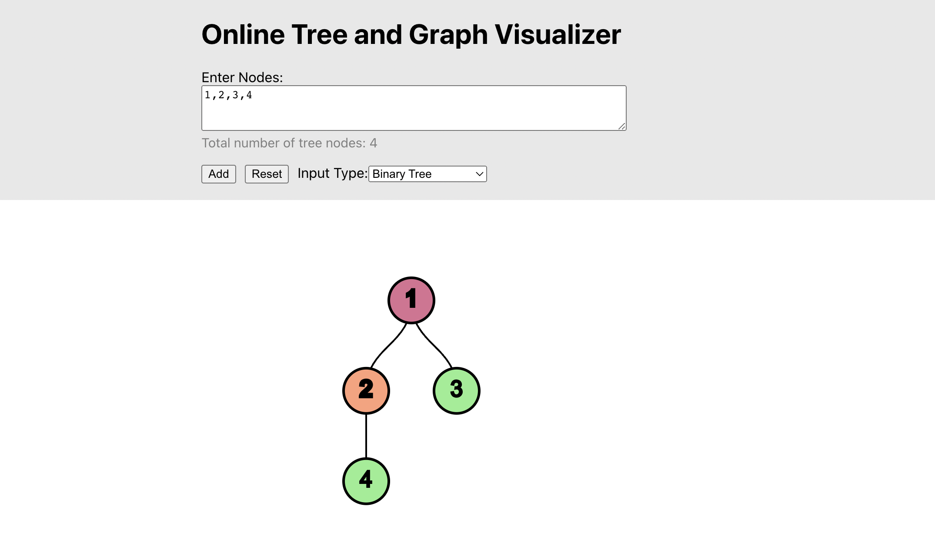Screen dimensions: 935x560
Task: Place cursor in the 1,2,3,4 text
Action: [x=228, y=95]
